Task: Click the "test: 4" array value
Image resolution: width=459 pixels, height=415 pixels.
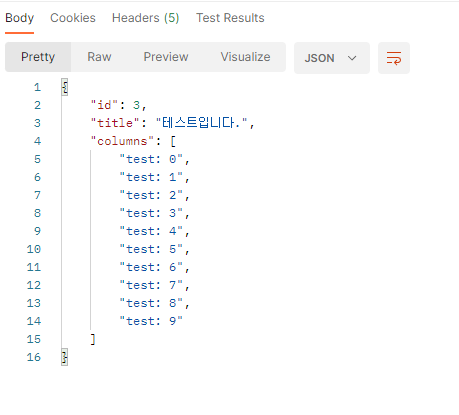Action: pyautogui.click(x=151, y=231)
